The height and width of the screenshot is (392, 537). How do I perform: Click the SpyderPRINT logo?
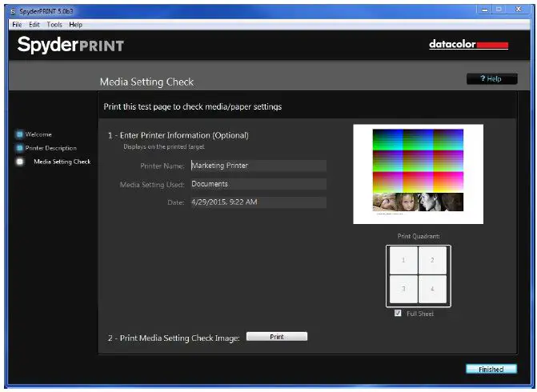click(70, 45)
